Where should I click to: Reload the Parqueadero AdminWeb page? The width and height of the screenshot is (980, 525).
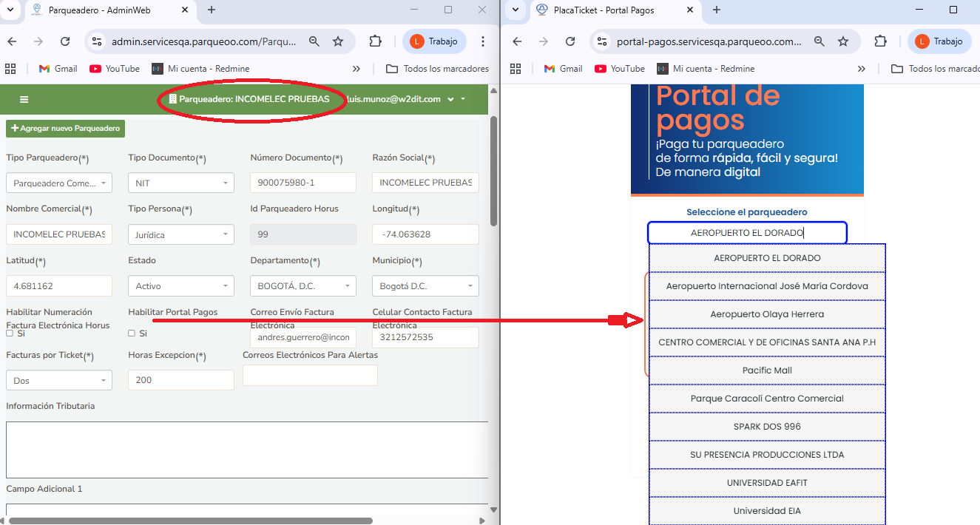coord(65,41)
